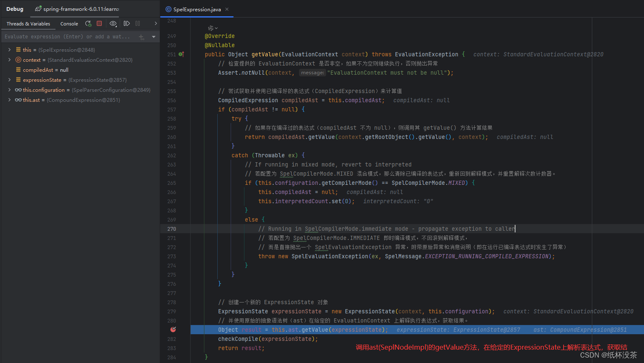644x363 pixels.
Task: Show more debug toolbar actions chevron
Action: (x=156, y=24)
